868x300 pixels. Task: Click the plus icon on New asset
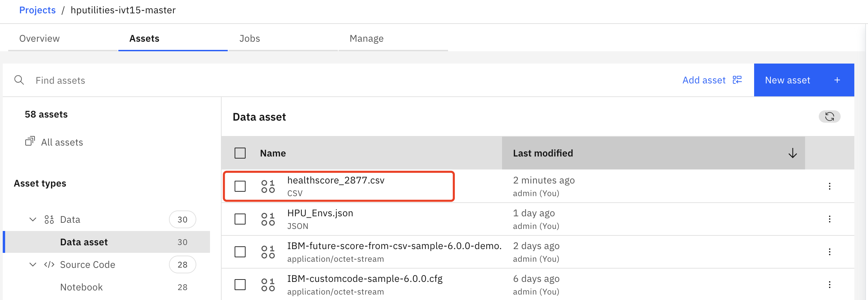(x=837, y=80)
